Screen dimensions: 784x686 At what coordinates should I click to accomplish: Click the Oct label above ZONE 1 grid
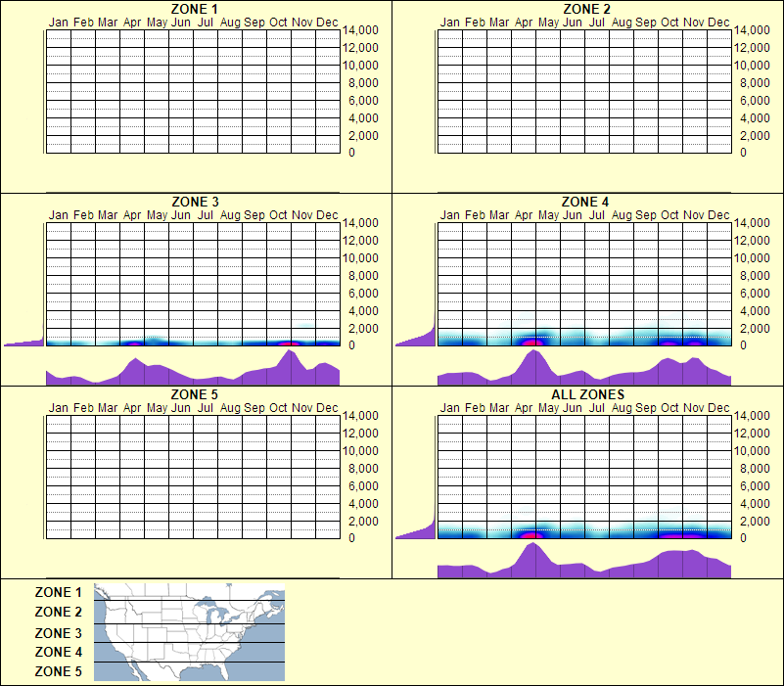[278, 22]
